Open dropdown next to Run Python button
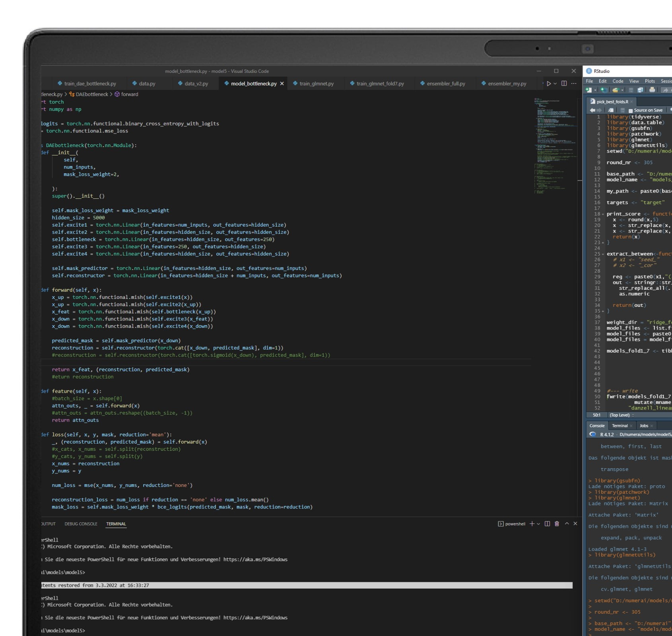 (555, 83)
